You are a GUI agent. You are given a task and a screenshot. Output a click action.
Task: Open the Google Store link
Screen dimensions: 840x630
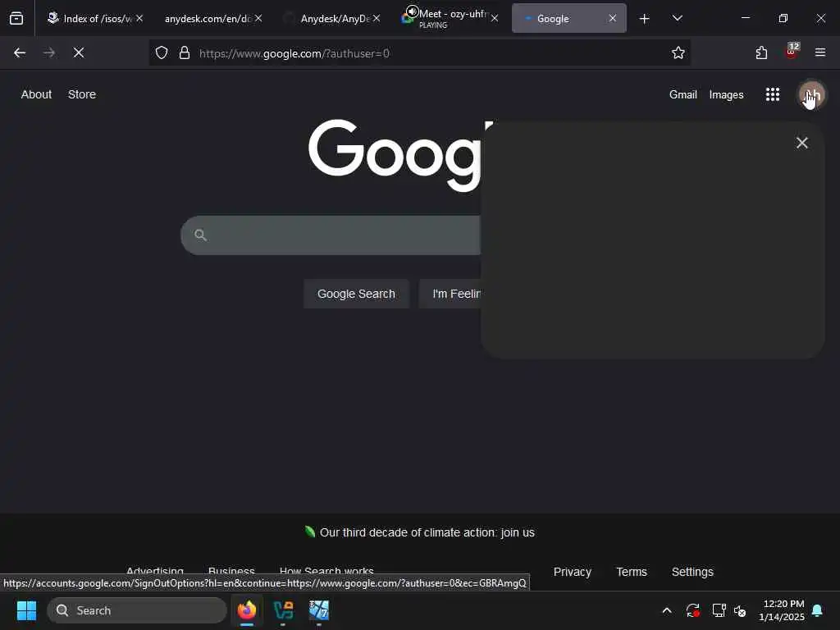[x=82, y=94]
